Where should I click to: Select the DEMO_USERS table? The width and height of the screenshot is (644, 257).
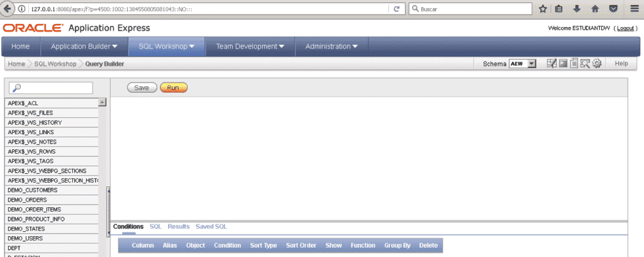pos(52,239)
